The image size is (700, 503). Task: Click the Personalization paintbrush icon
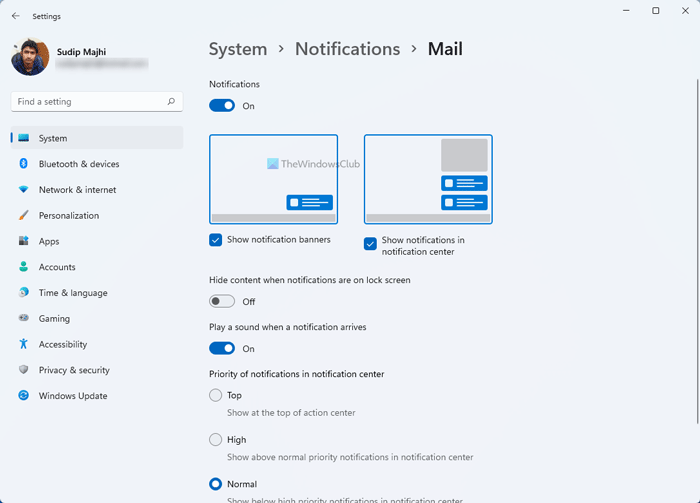tap(23, 215)
